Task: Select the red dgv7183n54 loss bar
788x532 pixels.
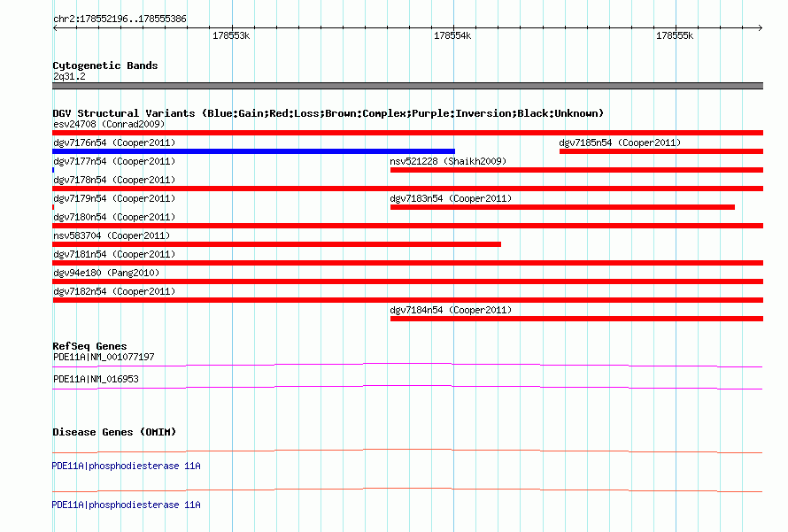Action: (x=562, y=207)
